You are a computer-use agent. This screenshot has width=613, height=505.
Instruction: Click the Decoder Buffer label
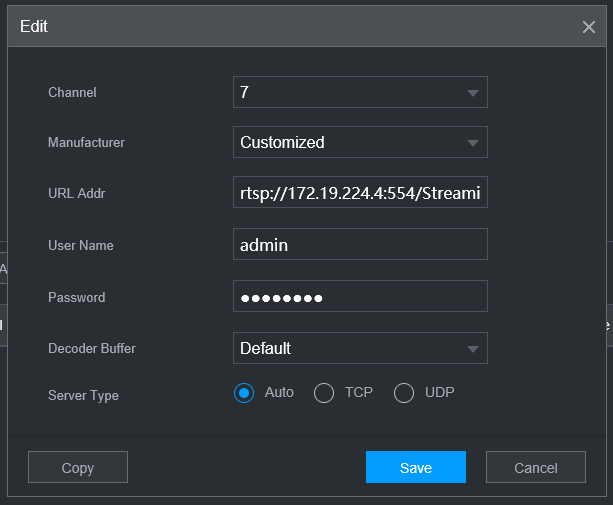point(92,348)
